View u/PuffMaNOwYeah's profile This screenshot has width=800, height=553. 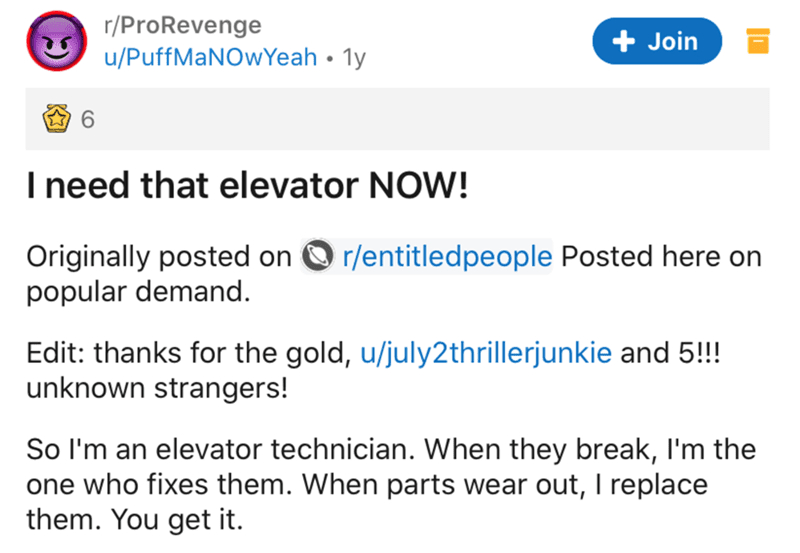coord(210,57)
